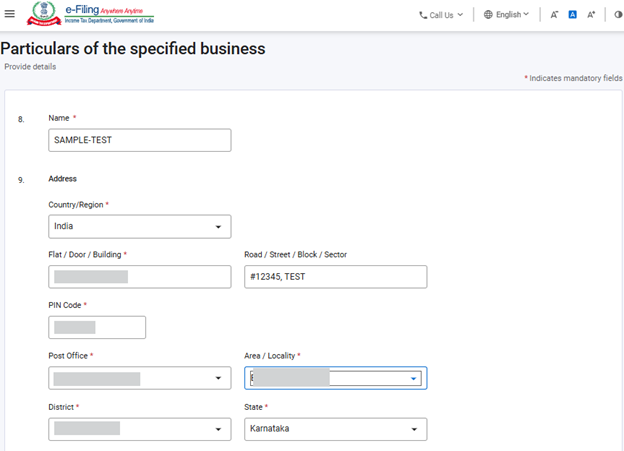This screenshot has width=624, height=451.
Task: Decrease font size with the A- icon
Action: tap(555, 15)
